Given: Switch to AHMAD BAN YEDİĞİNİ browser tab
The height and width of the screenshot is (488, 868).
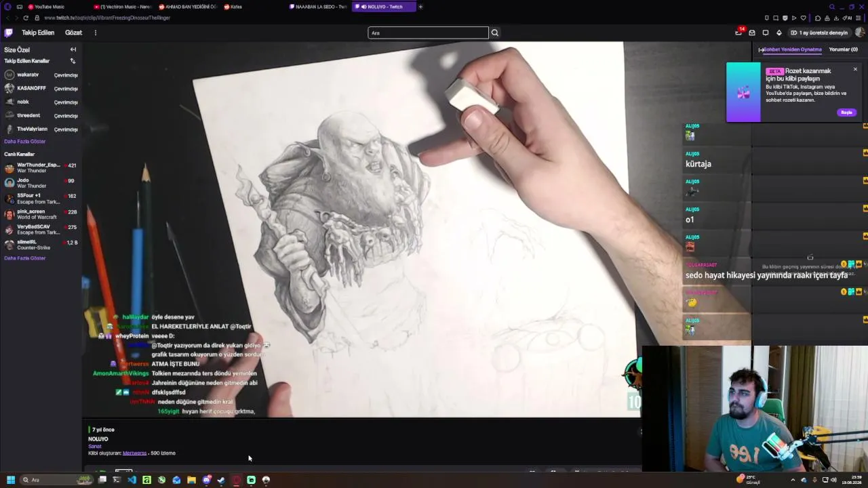Looking at the screenshot, I should (189, 7).
